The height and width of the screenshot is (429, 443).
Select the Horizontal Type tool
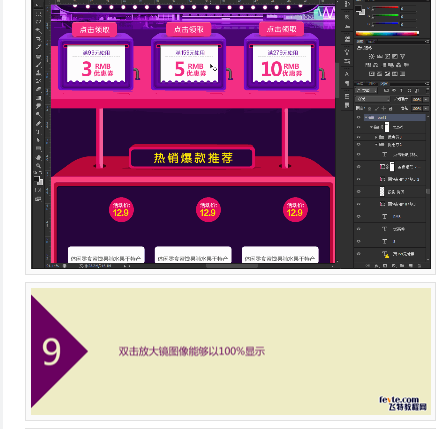pyautogui.click(x=39, y=132)
